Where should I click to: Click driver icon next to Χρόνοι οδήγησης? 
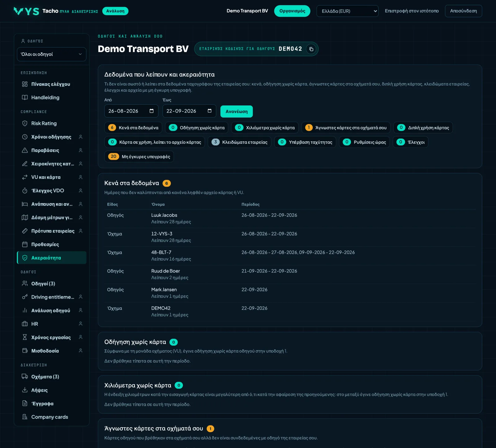pos(81,137)
